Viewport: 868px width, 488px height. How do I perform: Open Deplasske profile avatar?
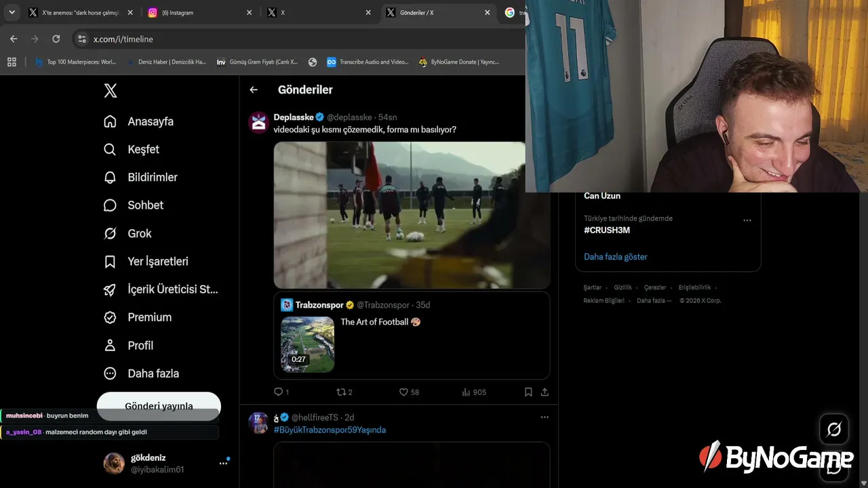pyautogui.click(x=259, y=123)
